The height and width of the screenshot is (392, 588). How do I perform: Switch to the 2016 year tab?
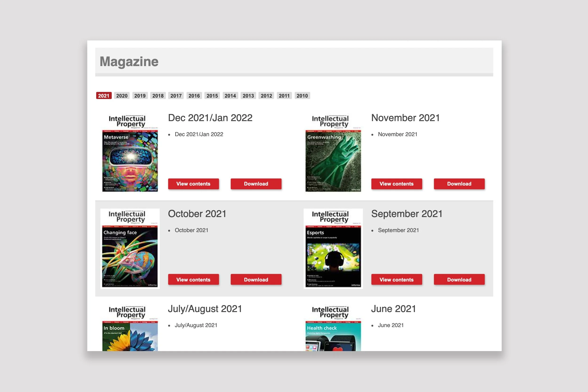tap(194, 95)
